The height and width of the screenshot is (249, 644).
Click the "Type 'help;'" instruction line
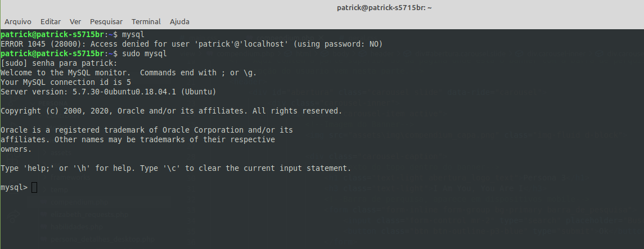176,168
